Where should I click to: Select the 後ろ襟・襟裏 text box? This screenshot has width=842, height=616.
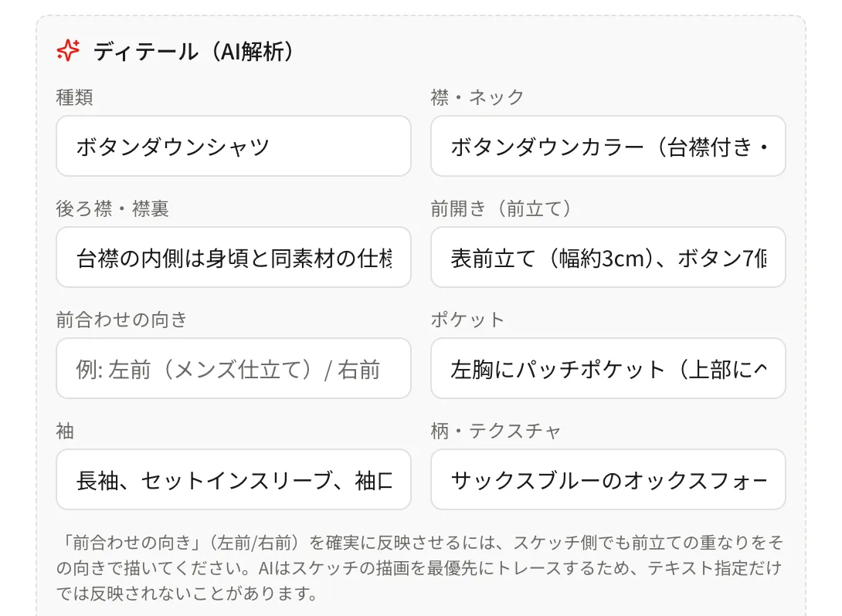(233, 257)
